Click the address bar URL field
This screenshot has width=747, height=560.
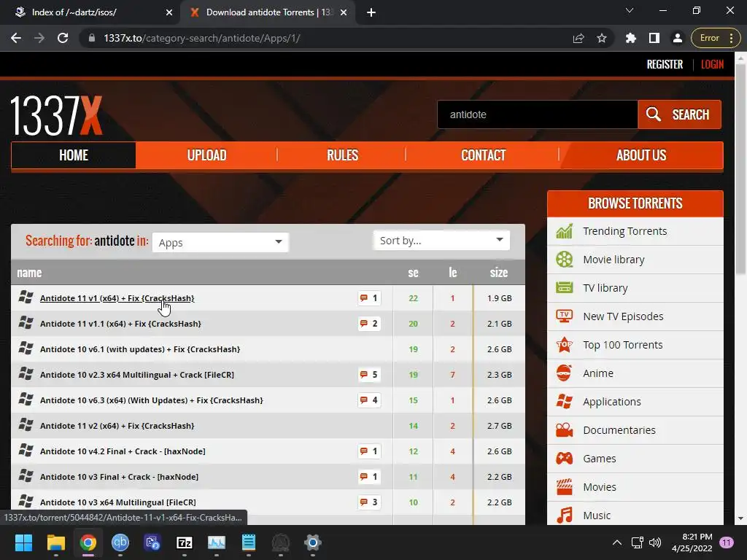[x=329, y=38]
